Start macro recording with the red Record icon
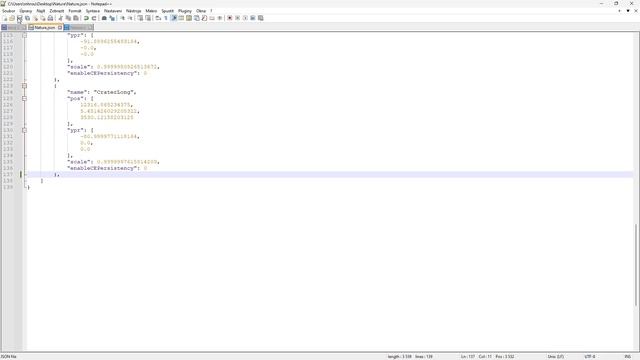The height and width of the screenshot is (360, 640). [x=229, y=18]
